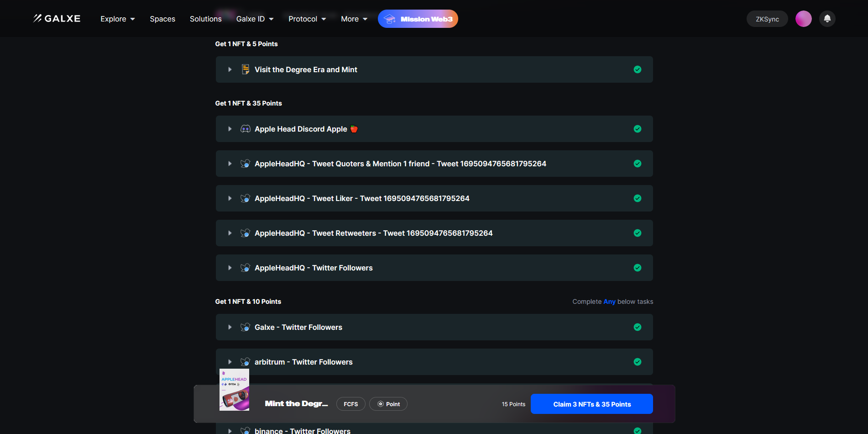This screenshot has width=868, height=434.
Task: Click the Discord icon on Apple Head task
Action: 246,129
